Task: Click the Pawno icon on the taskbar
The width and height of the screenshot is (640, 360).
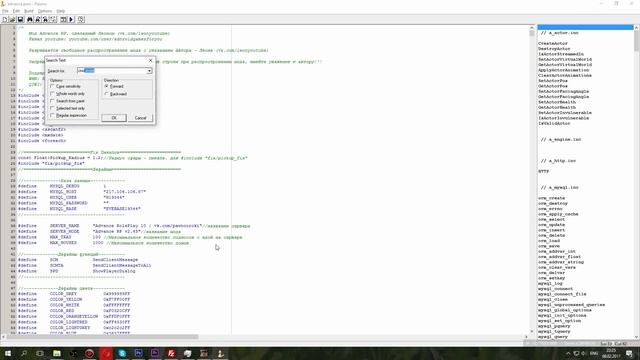Action: (220, 353)
